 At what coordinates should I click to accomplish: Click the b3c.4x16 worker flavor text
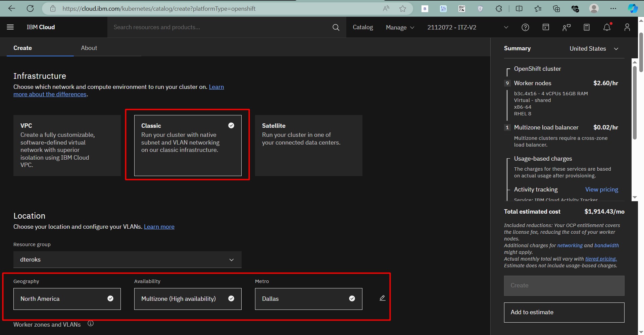pos(551,94)
